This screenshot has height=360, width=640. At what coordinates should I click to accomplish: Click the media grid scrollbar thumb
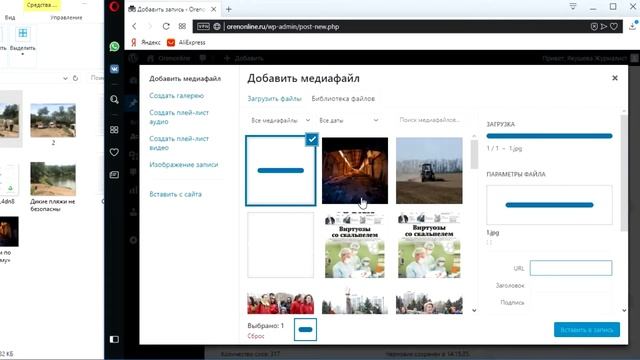474,154
